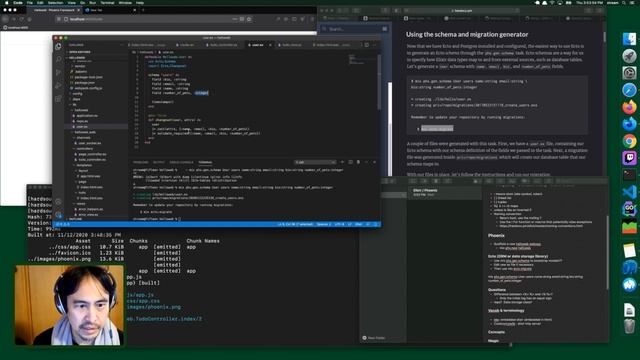Click the back button in the browser window
640x360 pixels.
(x=5, y=19)
